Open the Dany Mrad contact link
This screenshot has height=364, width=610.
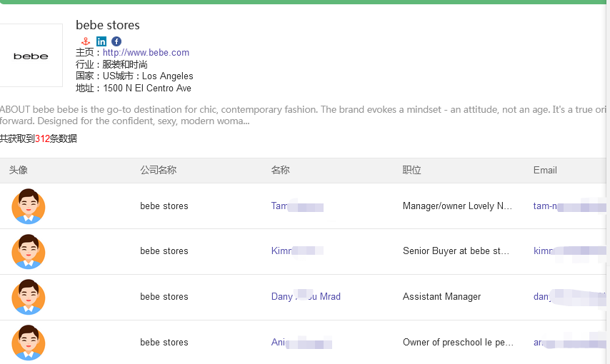pyautogui.click(x=306, y=297)
